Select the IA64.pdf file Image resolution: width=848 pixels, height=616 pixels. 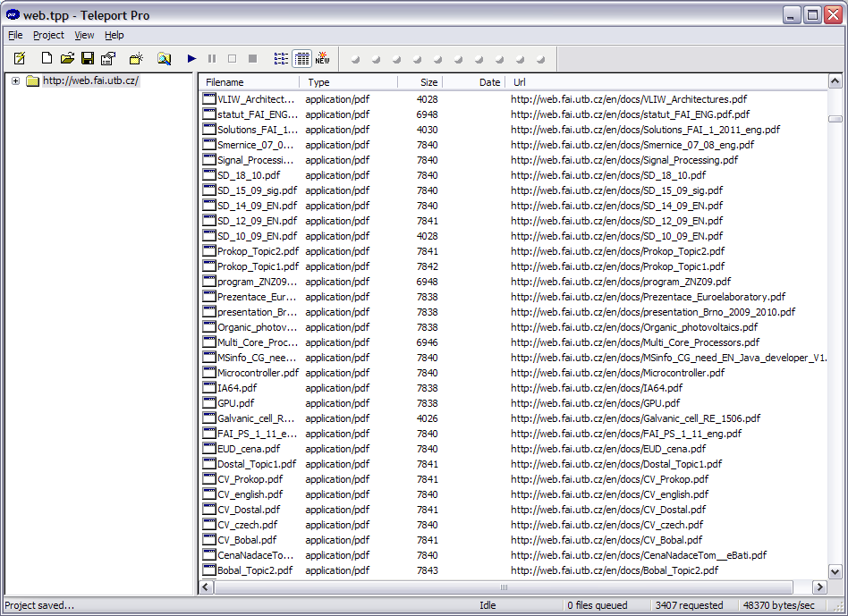pos(237,388)
